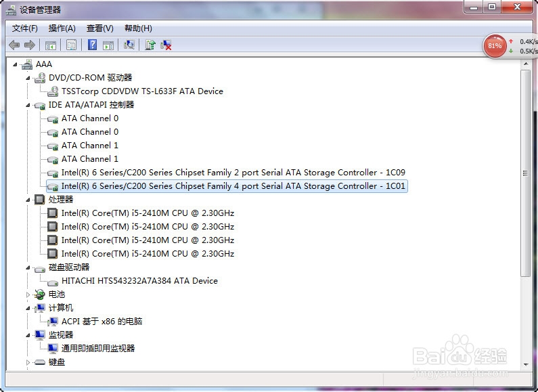
Task: Select ACPI 基于 x86 的电脑 entry
Action: click(102, 322)
